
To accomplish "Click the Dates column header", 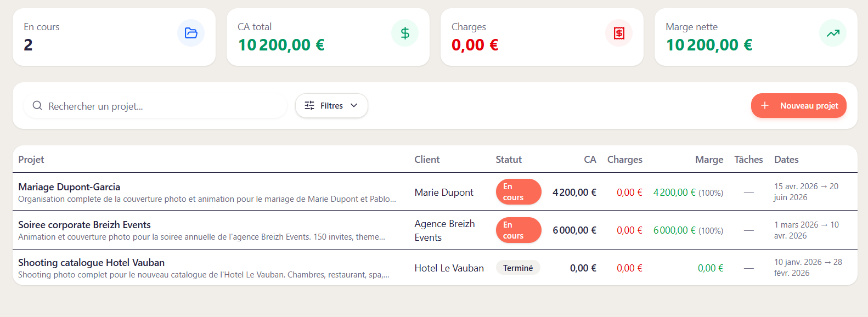I will (786, 159).
